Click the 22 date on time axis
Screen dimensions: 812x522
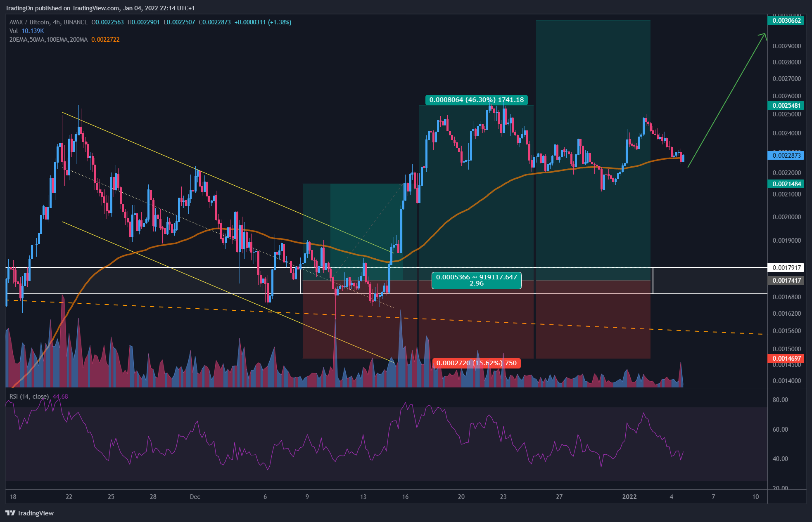coord(69,497)
